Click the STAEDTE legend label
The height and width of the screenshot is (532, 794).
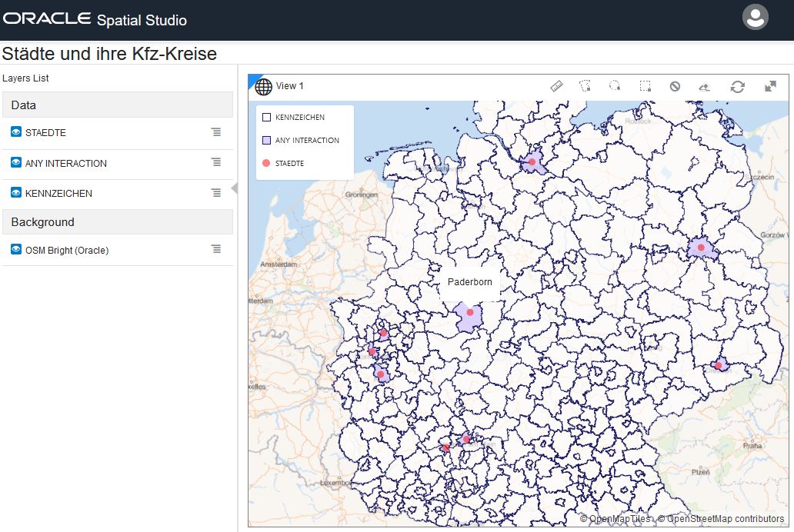pos(289,164)
